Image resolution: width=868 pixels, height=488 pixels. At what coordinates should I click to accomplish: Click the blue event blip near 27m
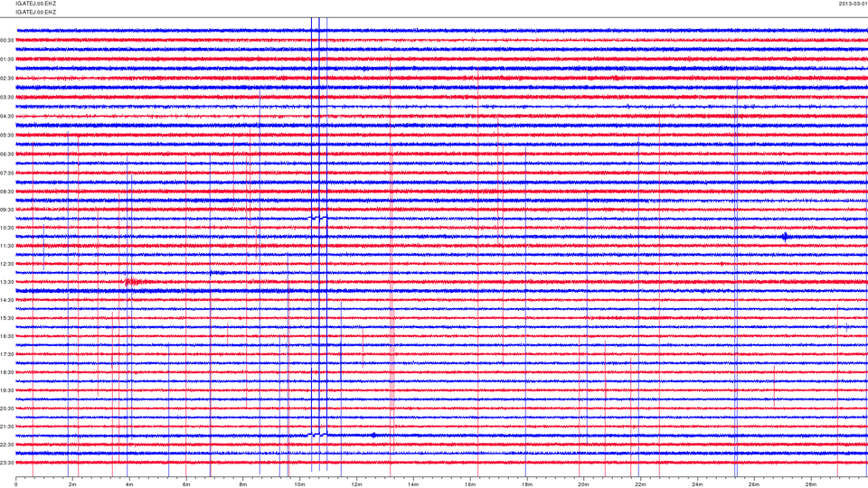pos(785,237)
